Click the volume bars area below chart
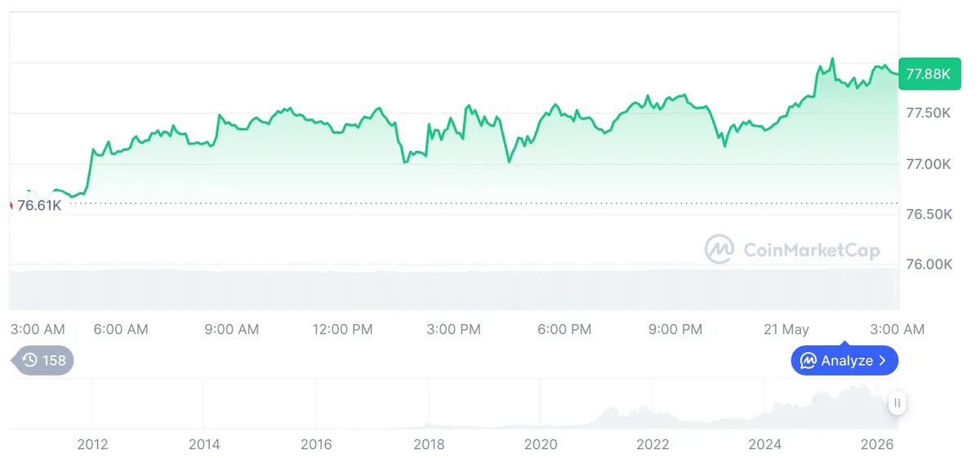 point(454,289)
